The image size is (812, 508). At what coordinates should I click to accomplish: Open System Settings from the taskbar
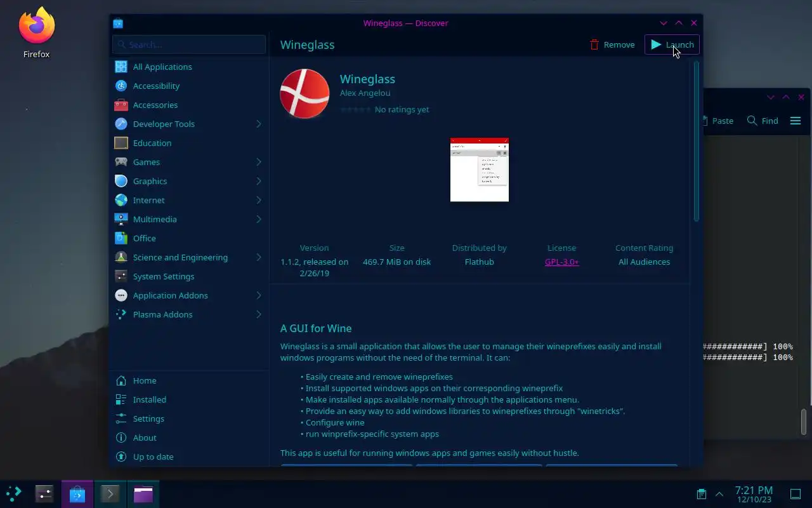coord(44,493)
